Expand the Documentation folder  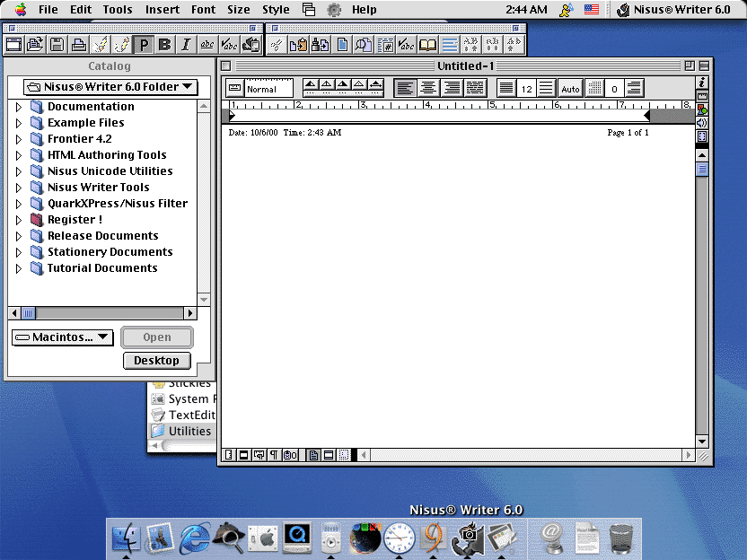(x=19, y=107)
